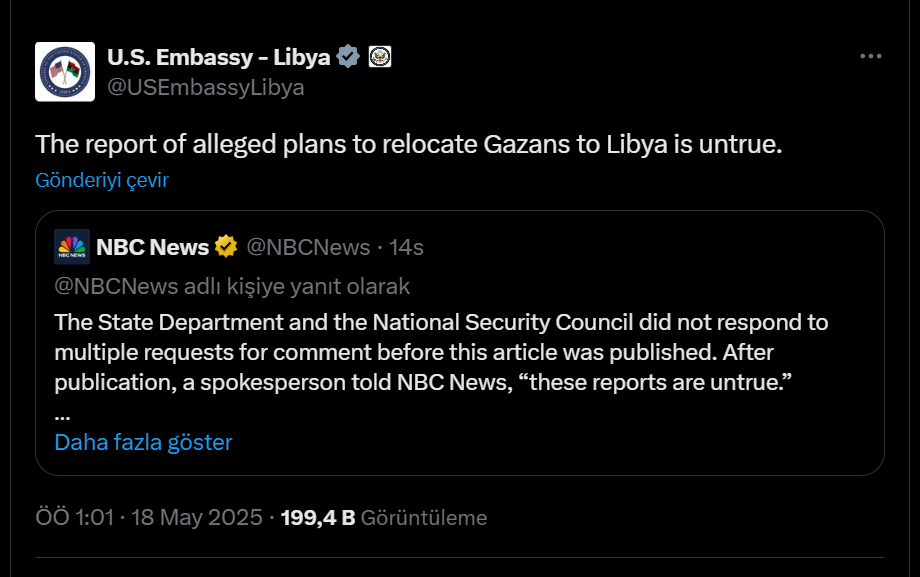Screen dimensions: 920x577
Task: Click the U.S. Embassy - Libya display name
Action: click(219, 58)
